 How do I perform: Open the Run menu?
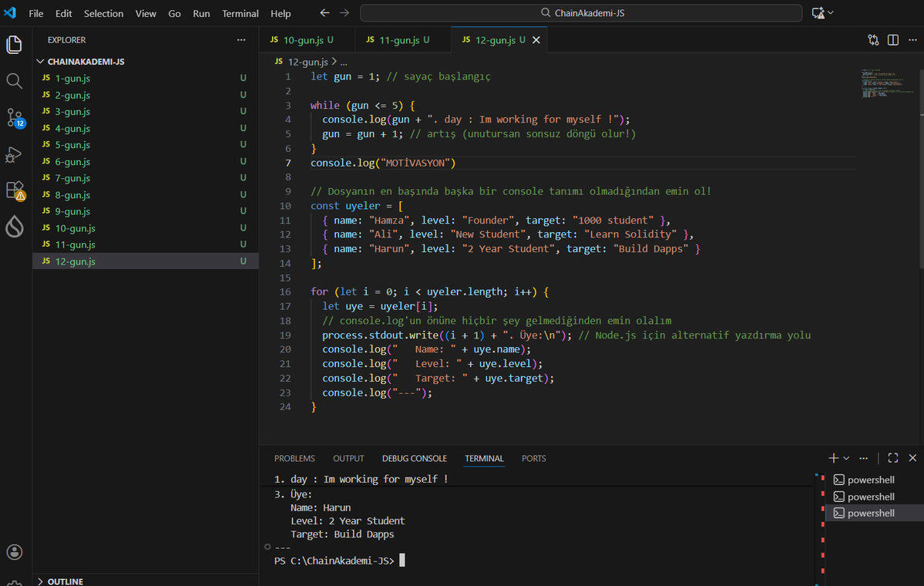click(x=201, y=13)
